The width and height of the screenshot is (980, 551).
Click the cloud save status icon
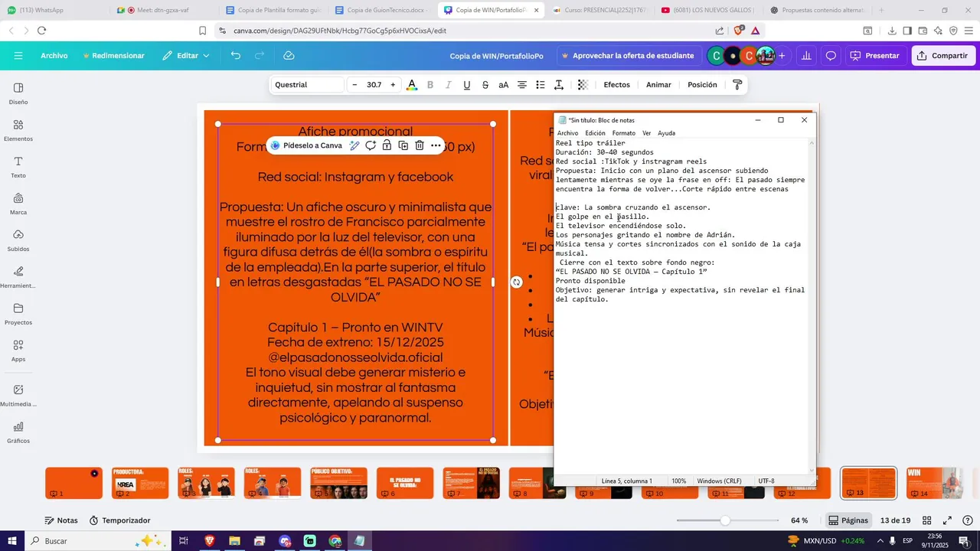point(289,56)
